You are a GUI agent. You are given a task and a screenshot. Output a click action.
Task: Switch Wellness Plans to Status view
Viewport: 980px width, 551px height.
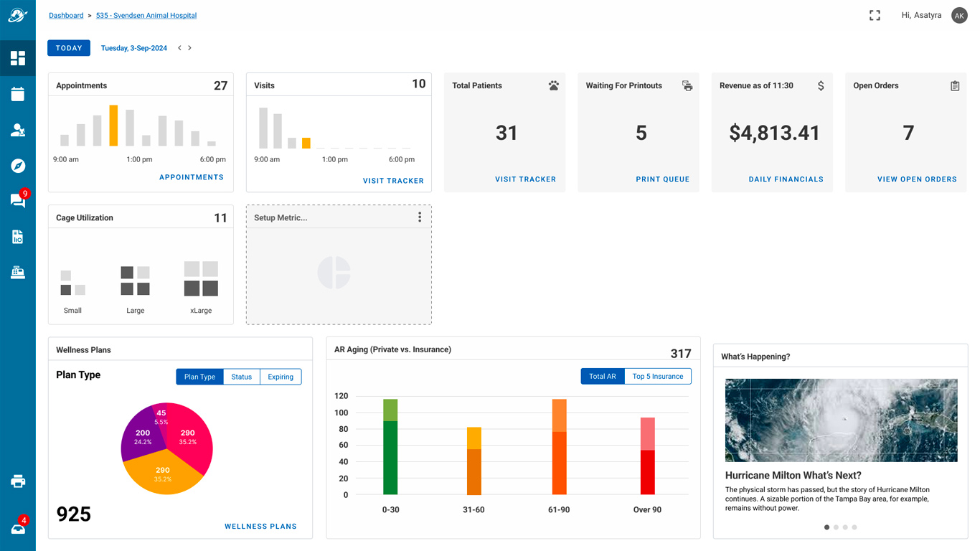coord(241,377)
